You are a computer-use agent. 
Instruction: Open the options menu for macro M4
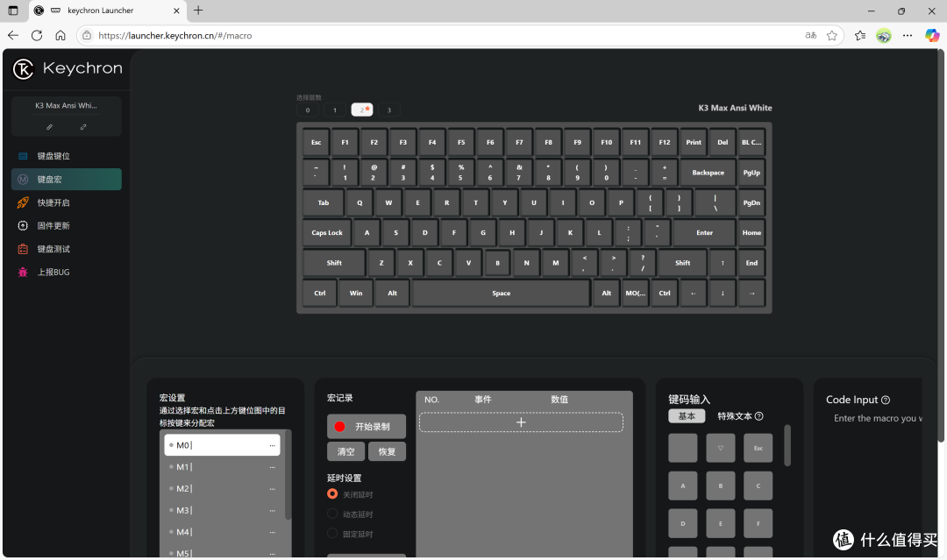point(272,532)
